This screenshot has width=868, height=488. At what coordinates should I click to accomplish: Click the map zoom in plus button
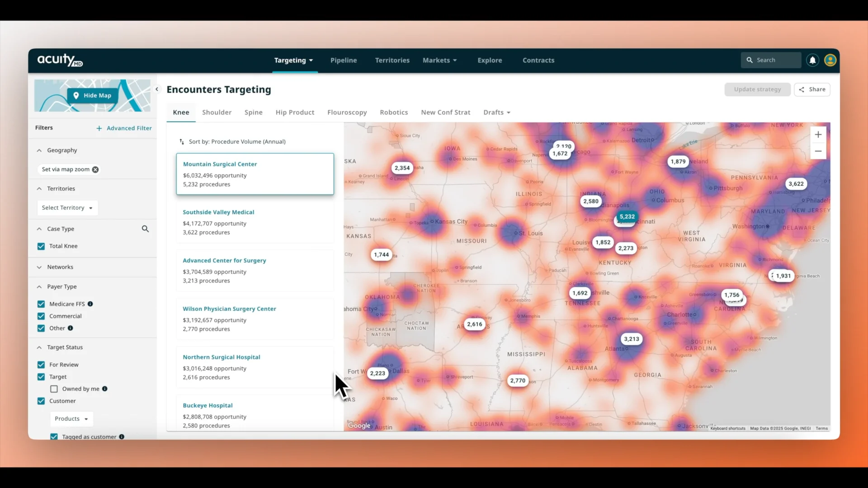[x=818, y=135]
